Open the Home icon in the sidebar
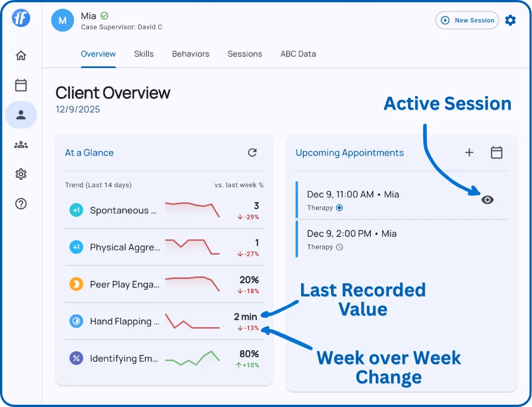This screenshot has width=532, height=407. coord(21,55)
